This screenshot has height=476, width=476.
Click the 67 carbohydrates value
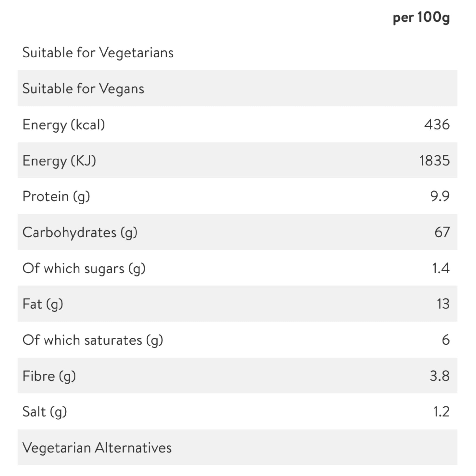(442, 232)
